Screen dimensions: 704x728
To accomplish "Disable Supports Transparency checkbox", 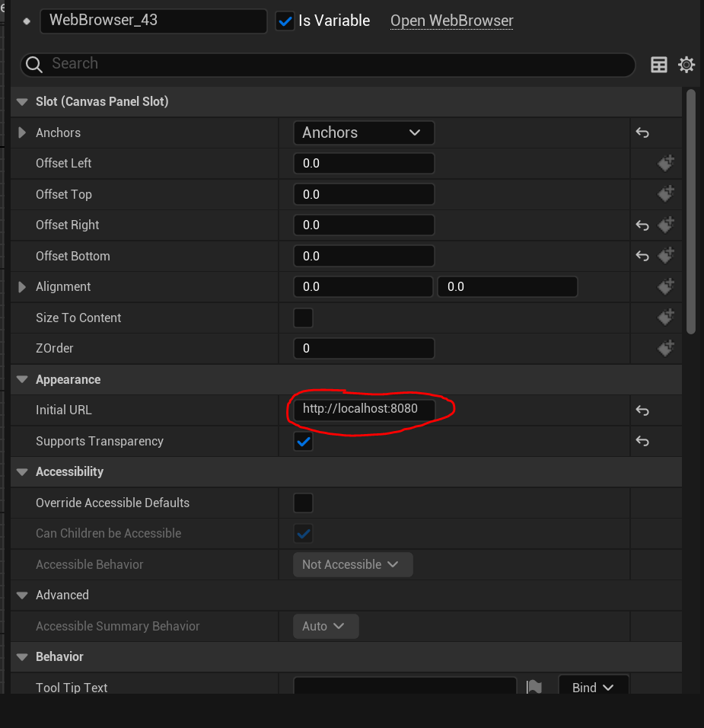I will point(303,442).
